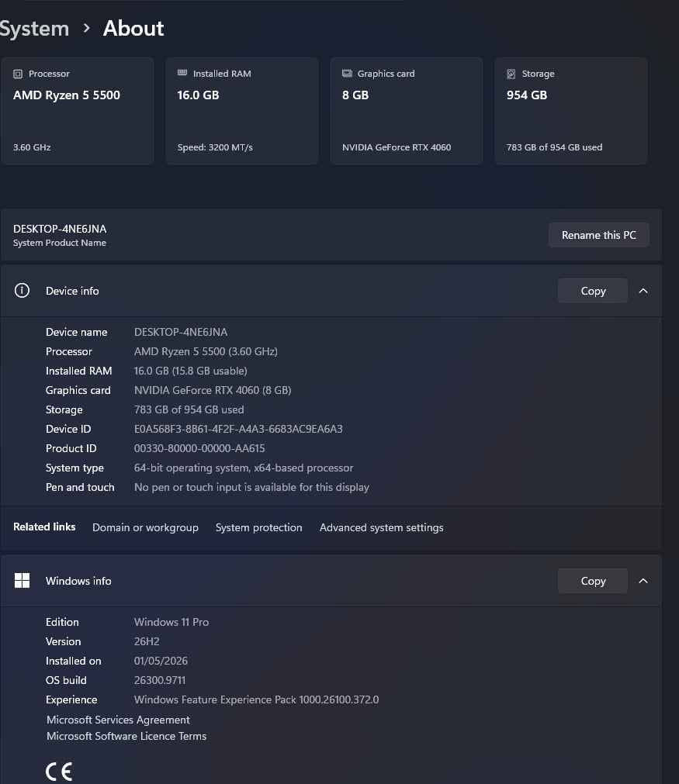Click the Installed RAM memory icon
This screenshot has height=784, width=679.
point(182,73)
